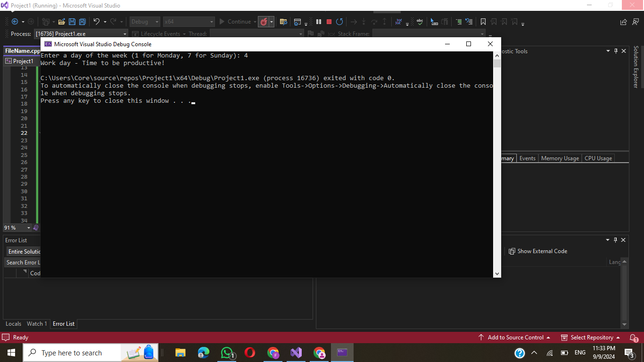Screen dimensions: 644x362
Task: Click the Save All icon
Action: [x=82, y=22]
